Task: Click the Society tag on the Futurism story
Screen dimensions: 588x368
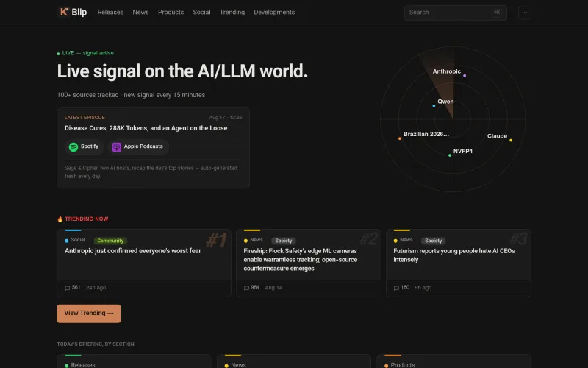Action: coord(433,241)
